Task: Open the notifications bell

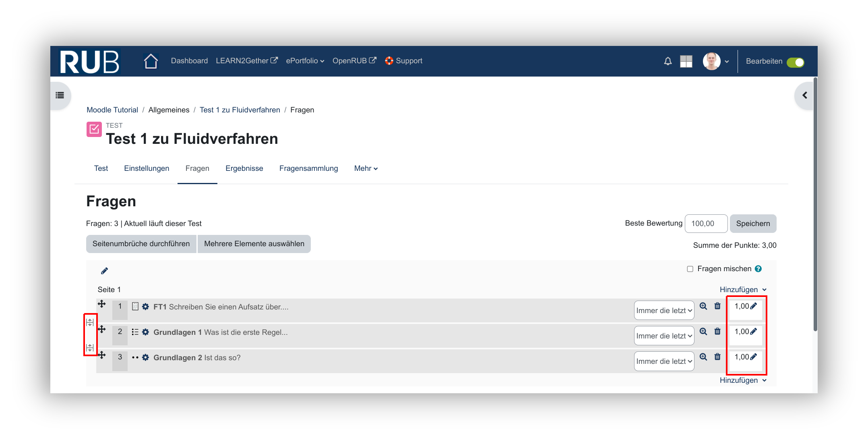Action: (x=668, y=61)
